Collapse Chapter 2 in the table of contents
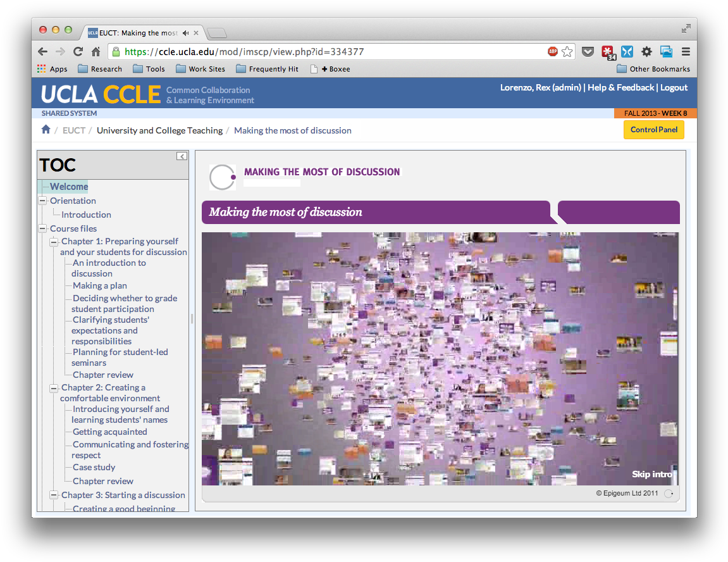 coord(54,388)
